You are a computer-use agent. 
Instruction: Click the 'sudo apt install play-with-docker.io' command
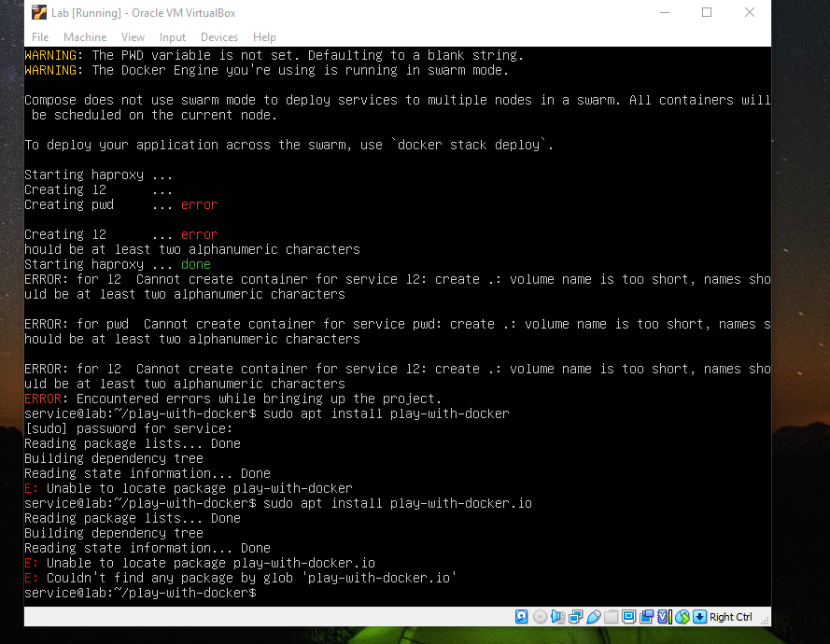[x=397, y=503]
